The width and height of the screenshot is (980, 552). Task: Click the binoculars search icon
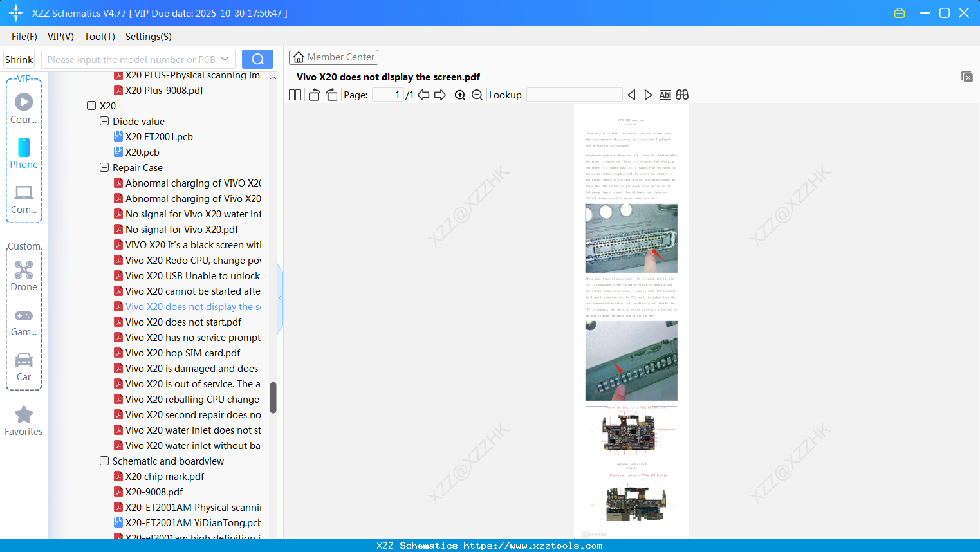click(682, 95)
